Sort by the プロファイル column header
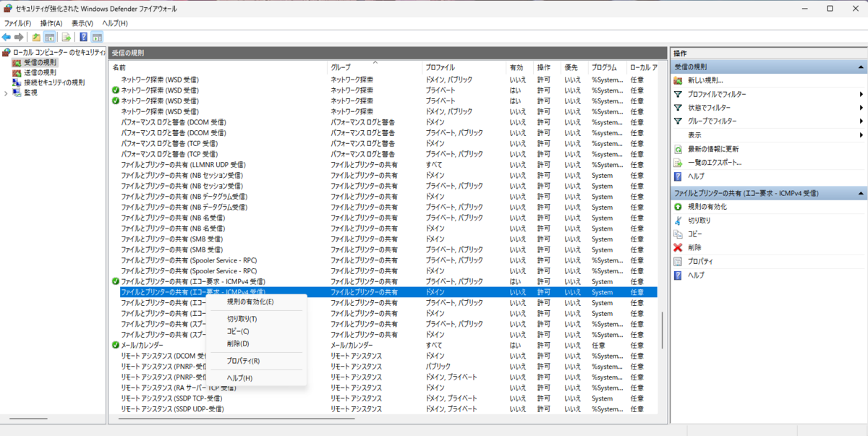The image size is (868, 436). click(464, 67)
